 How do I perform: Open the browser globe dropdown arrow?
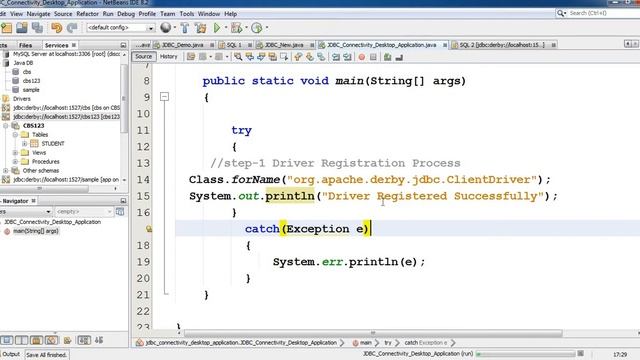[175, 28]
